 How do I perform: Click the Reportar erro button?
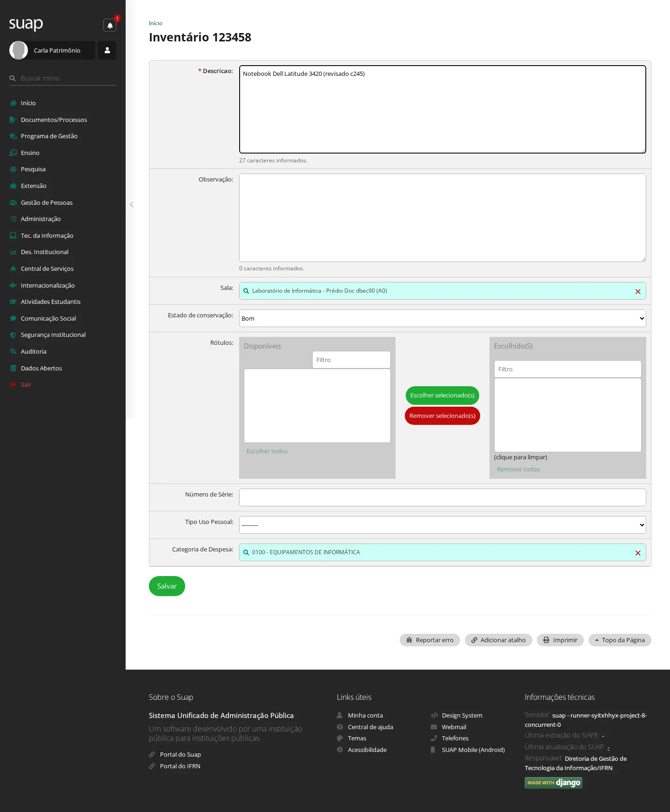(x=430, y=640)
